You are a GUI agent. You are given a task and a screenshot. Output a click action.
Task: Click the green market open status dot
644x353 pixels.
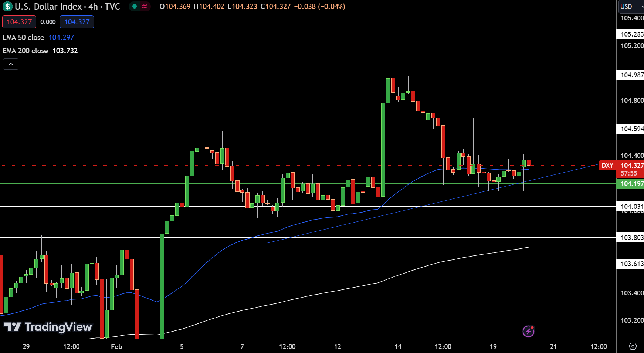click(x=135, y=6)
